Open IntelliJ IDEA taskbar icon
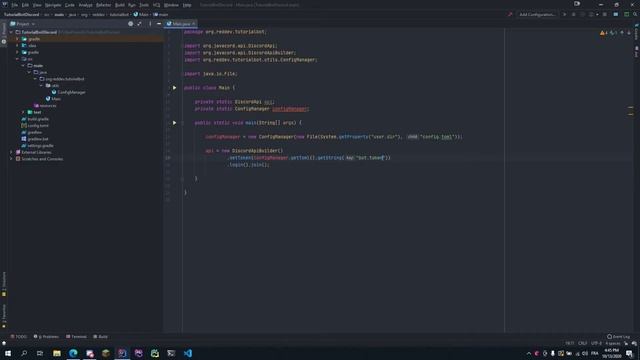This screenshot has height=360, width=640. [x=122, y=353]
